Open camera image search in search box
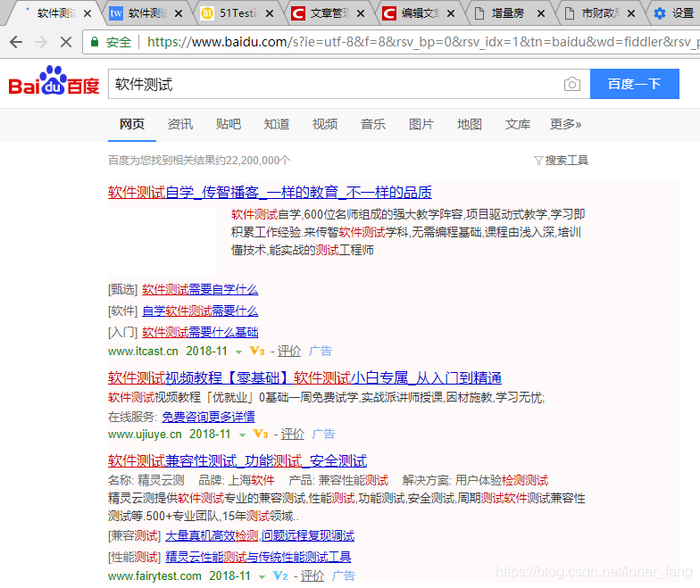Image resolution: width=700 pixels, height=588 pixels. (571, 84)
